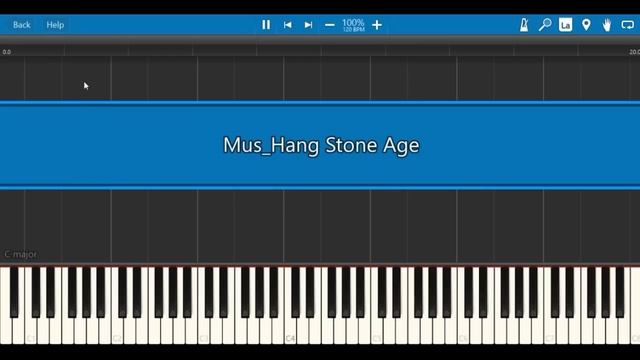Toggle the metronome
This screenshot has height=360, width=640.
pos(524,25)
